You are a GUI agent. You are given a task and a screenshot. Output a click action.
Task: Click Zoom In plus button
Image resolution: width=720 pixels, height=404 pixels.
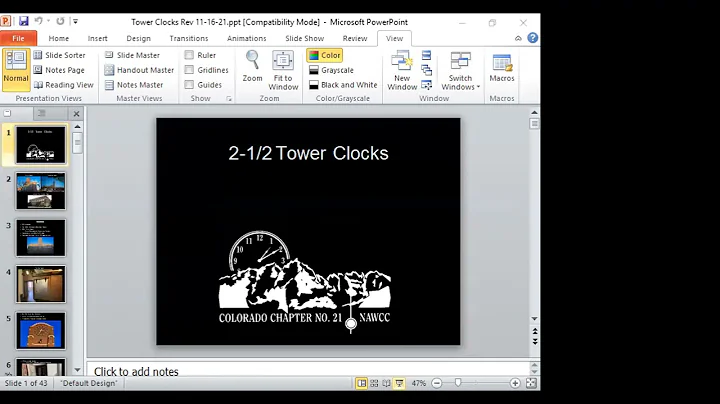coord(515,383)
